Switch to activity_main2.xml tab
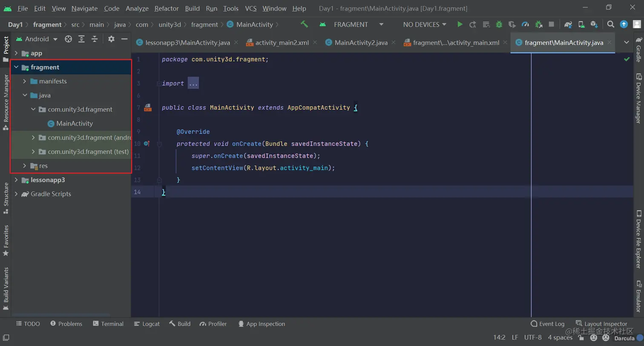The image size is (644, 346). (281, 43)
